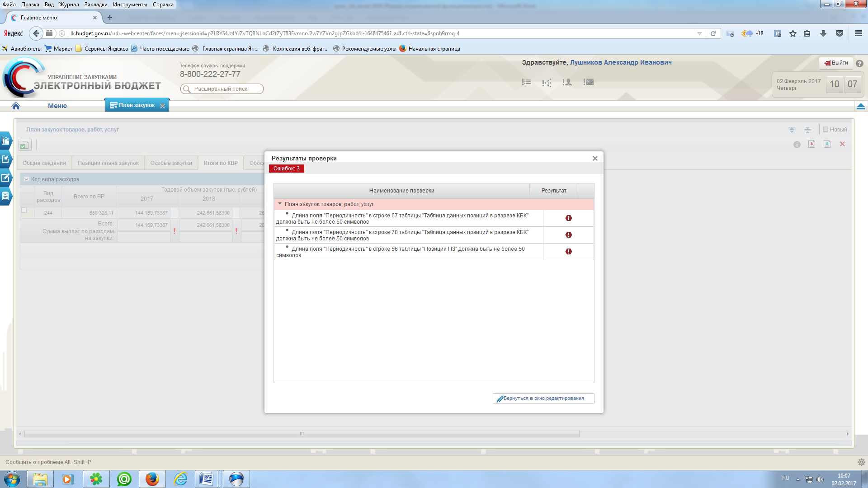This screenshot has width=868, height=488.
Task: Switch to the 'Итоги по КВР' tab
Action: 220,163
